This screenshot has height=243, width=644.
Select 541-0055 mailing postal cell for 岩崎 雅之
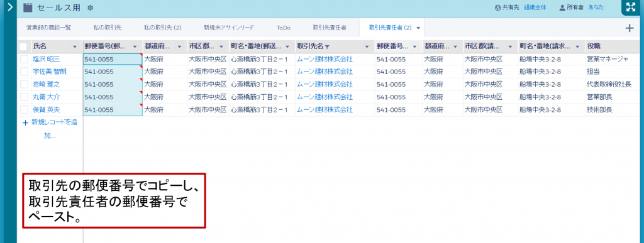113,84
